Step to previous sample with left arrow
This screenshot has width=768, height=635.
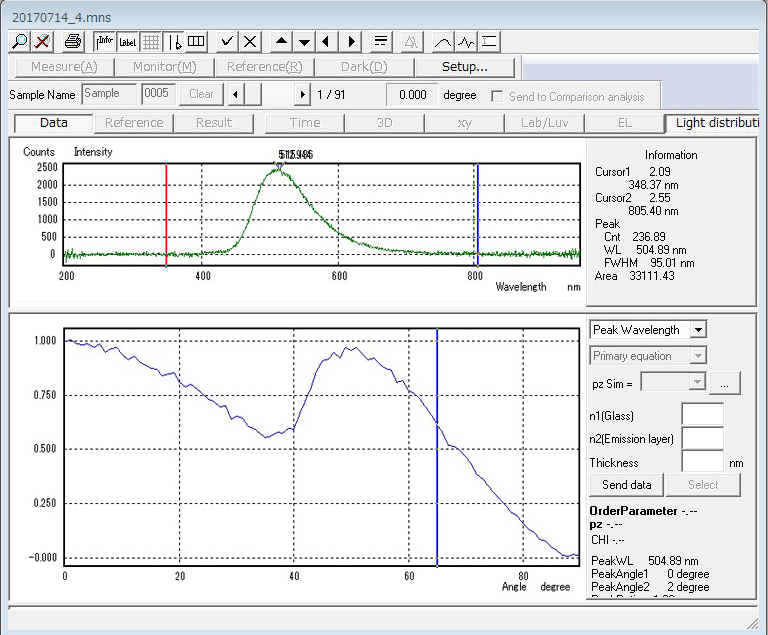234,94
